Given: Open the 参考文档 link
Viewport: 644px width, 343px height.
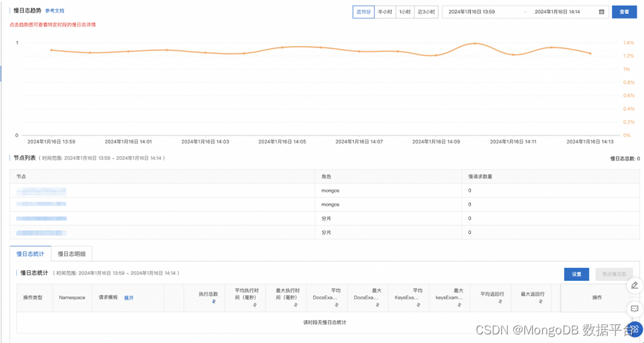Looking at the screenshot, I should pyautogui.click(x=55, y=11).
